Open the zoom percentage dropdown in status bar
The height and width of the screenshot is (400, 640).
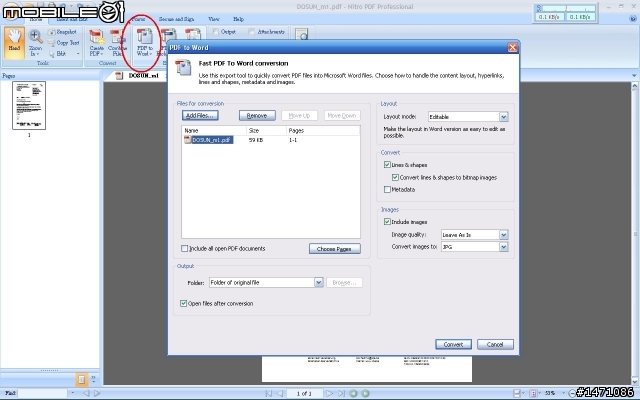pyautogui.click(x=564, y=393)
